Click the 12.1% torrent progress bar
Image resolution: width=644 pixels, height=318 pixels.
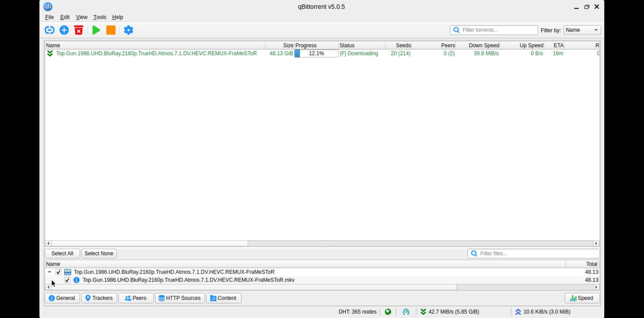coord(316,53)
